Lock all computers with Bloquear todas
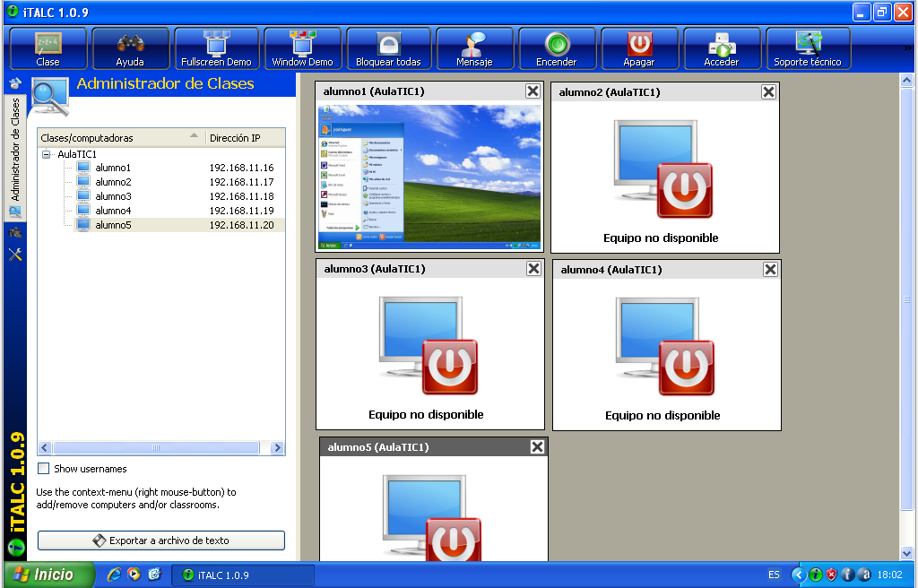 click(x=388, y=48)
